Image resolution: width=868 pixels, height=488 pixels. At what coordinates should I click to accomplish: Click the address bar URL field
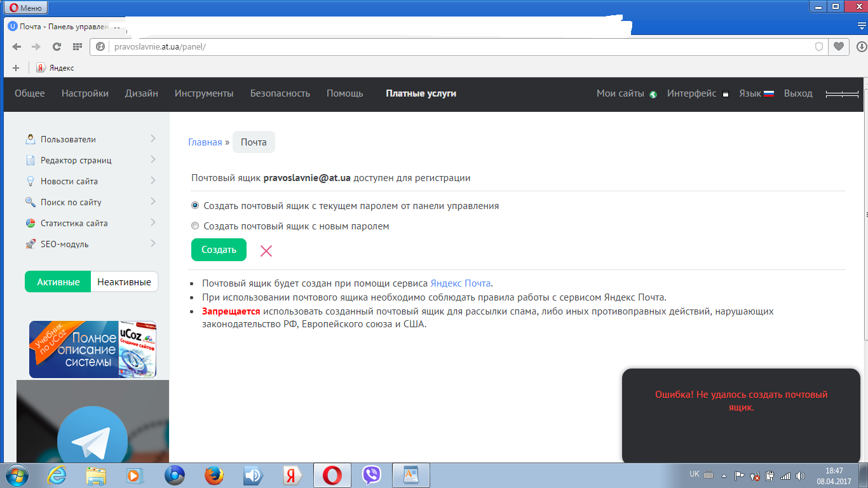[445, 47]
